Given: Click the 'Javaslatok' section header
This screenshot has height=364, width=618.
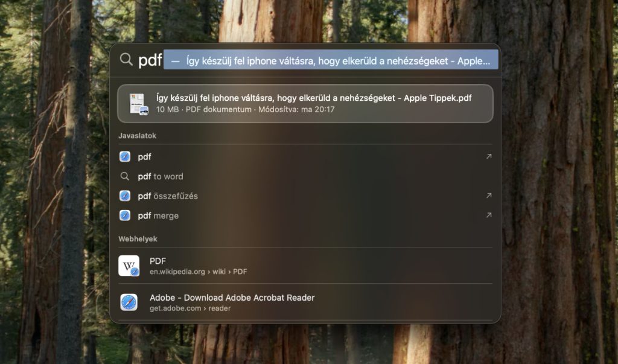Looking at the screenshot, I should (137, 136).
